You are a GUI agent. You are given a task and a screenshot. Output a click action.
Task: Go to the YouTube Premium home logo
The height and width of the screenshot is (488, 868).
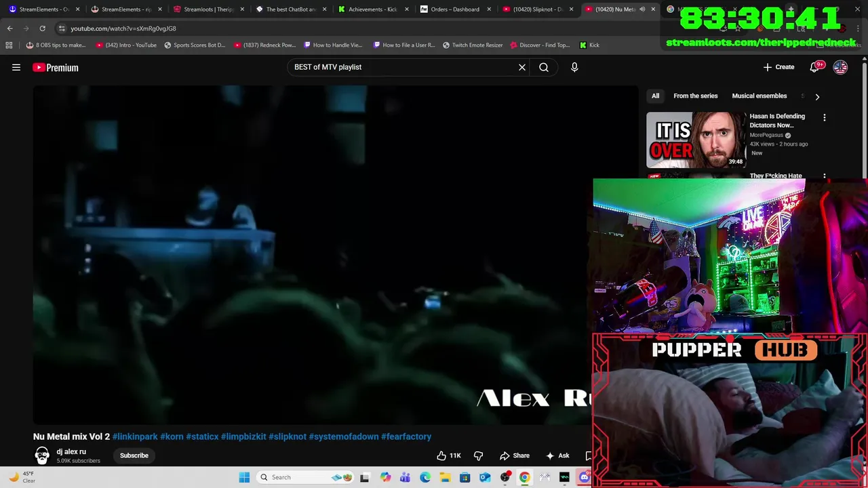[56, 68]
